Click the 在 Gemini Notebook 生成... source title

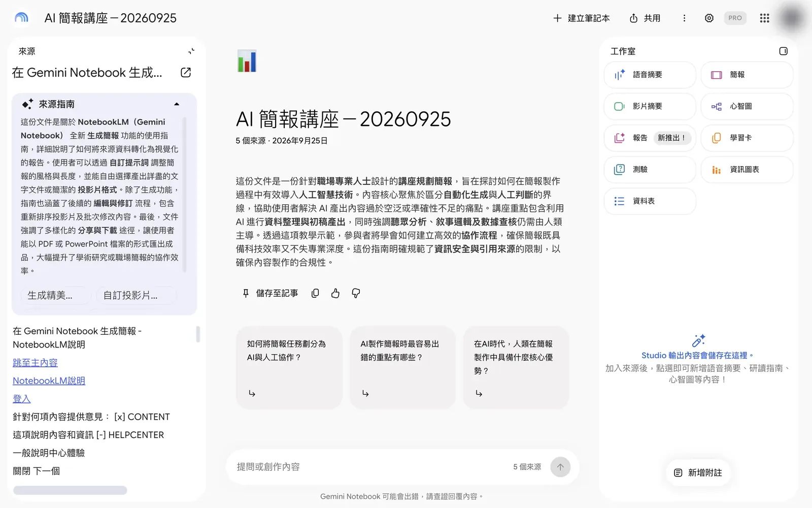coord(87,73)
